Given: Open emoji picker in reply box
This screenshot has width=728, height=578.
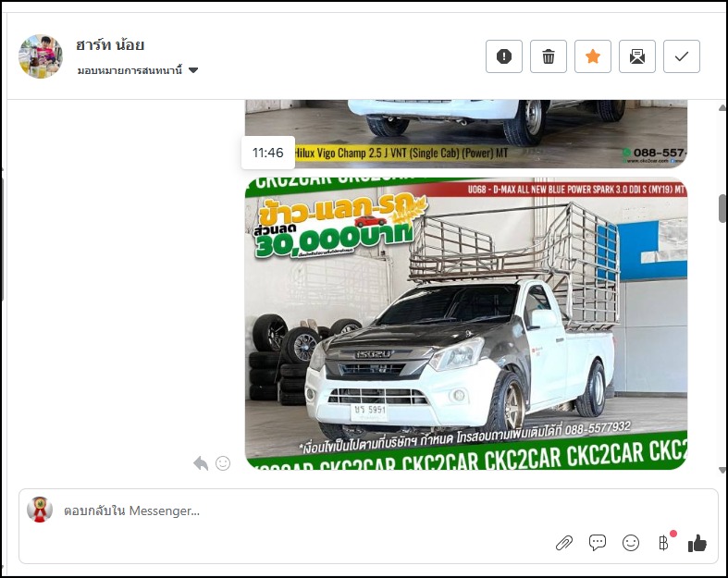Looking at the screenshot, I should click(631, 543).
